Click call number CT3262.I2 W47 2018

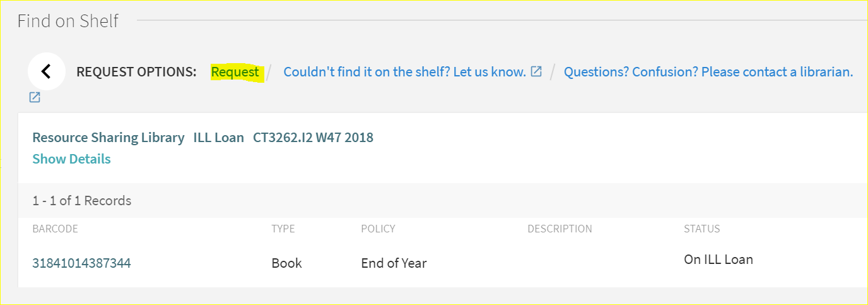click(x=313, y=138)
